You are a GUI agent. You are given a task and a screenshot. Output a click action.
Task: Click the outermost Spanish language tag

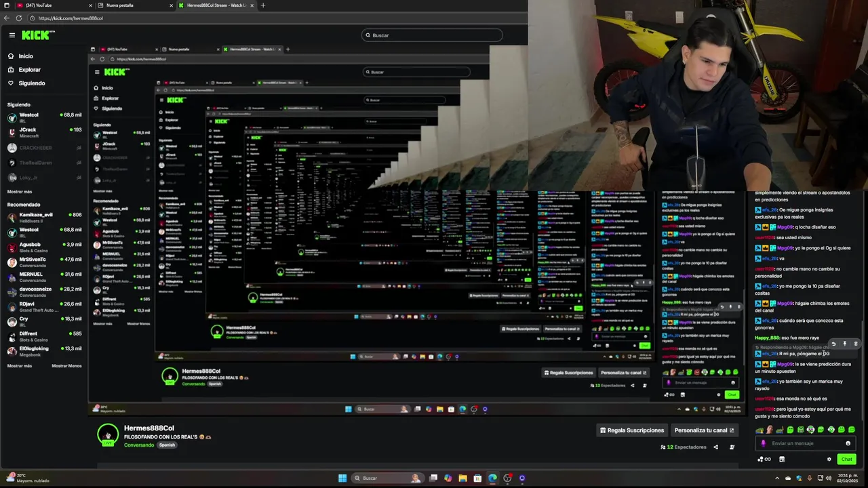click(x=167, y=445)
